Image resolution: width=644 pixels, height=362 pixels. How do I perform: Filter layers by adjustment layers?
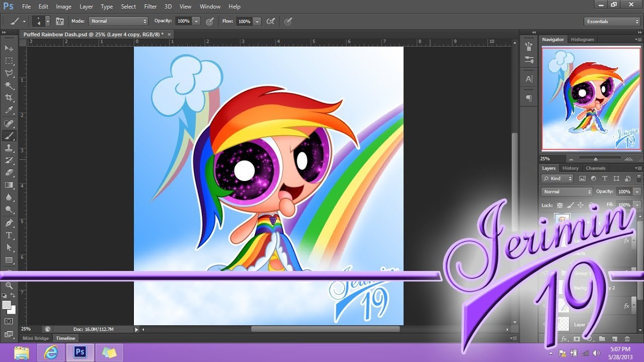click(x=593, y=178)
